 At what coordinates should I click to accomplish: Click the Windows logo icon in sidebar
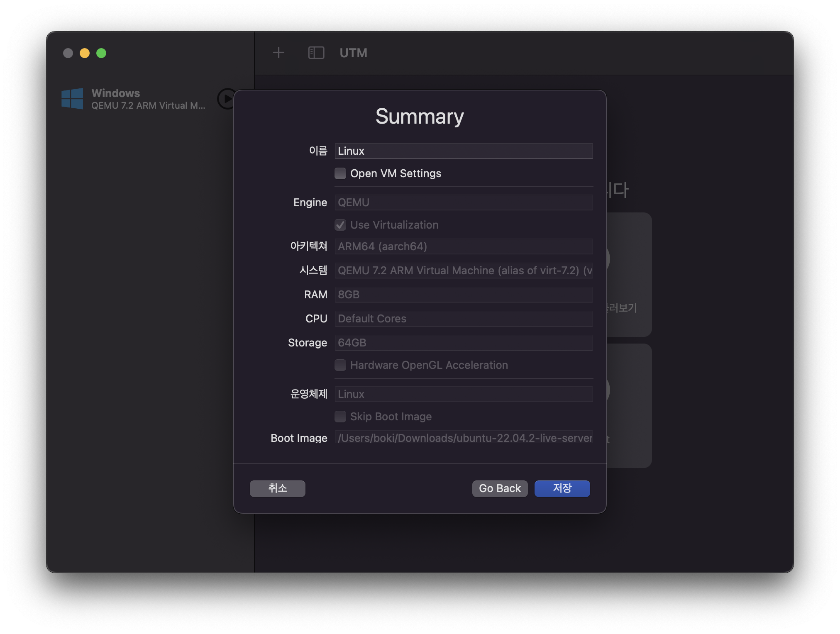coord(72,99)
